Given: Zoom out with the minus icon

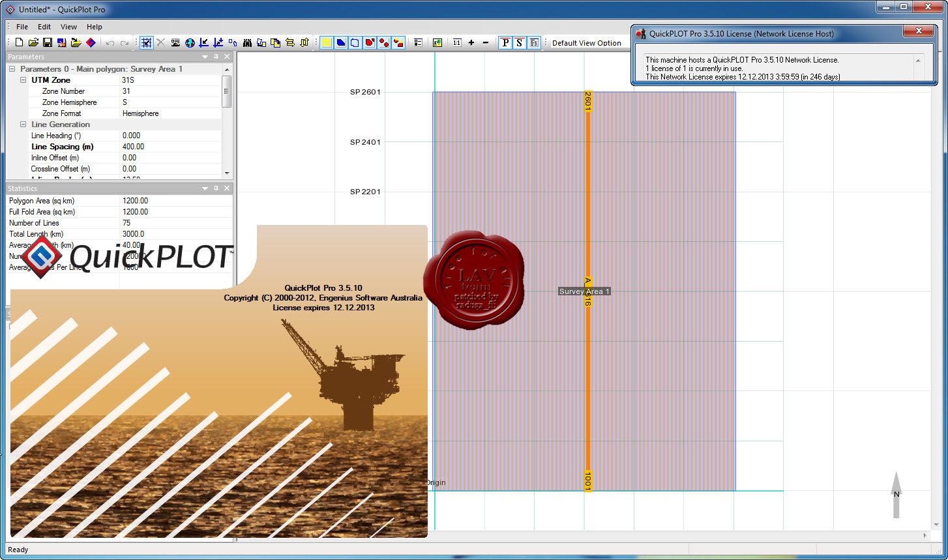Looking at the screenshot, I should tap(486, 42).
